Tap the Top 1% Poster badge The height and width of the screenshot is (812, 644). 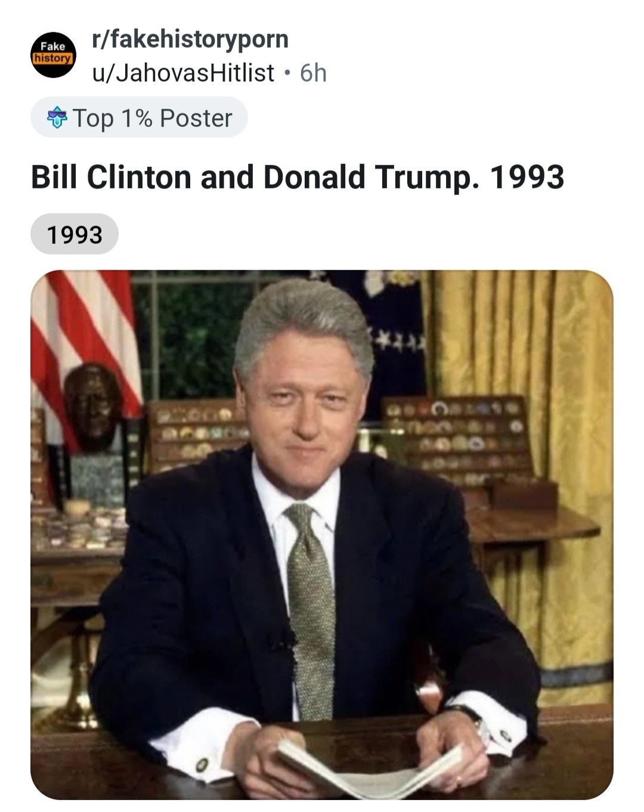point(139,117)
